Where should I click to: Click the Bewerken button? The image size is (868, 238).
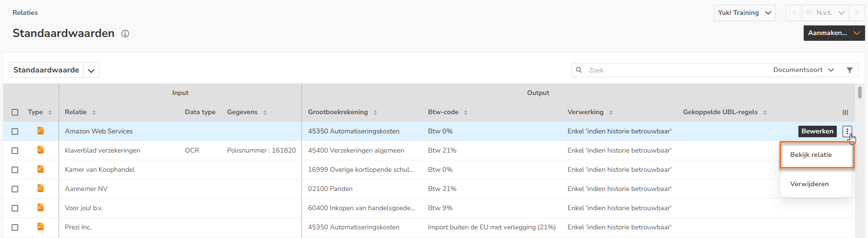point(817,131)
